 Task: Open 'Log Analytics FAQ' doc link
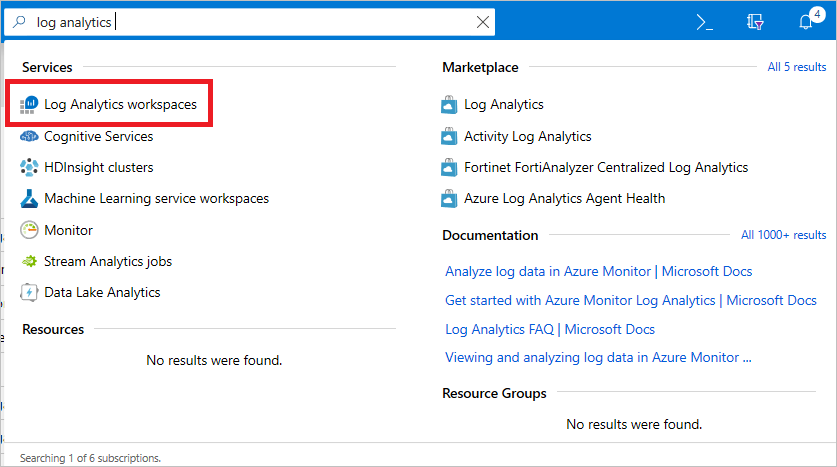coord(550,329)
